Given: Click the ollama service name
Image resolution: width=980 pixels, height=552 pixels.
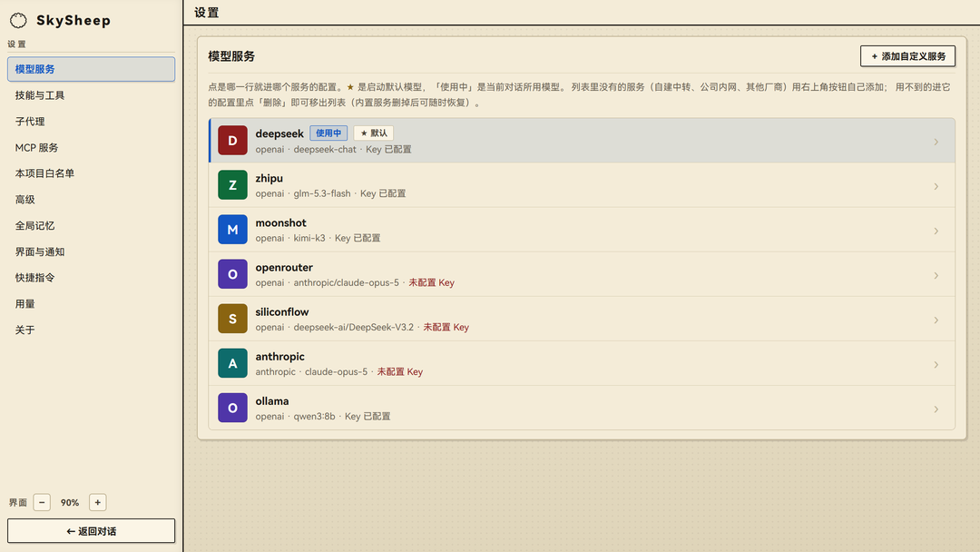Looking at the screenshot, I should (272, 400).
